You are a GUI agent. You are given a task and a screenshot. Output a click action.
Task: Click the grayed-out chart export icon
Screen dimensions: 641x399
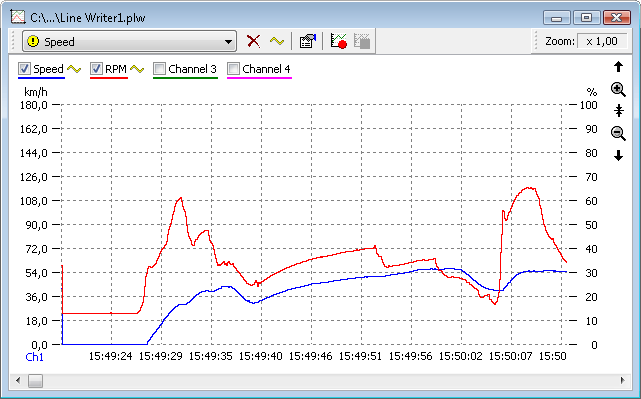pyautogui.click(x=362, y=41)
